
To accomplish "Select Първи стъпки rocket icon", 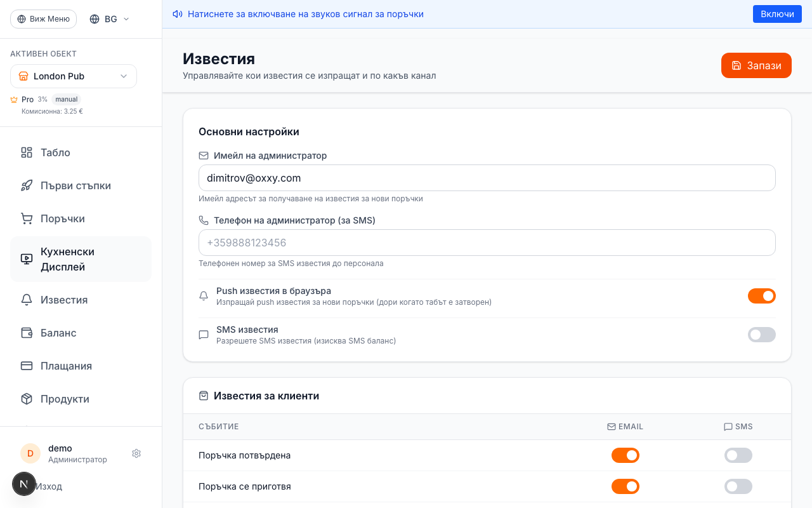I will coord(26,185).
